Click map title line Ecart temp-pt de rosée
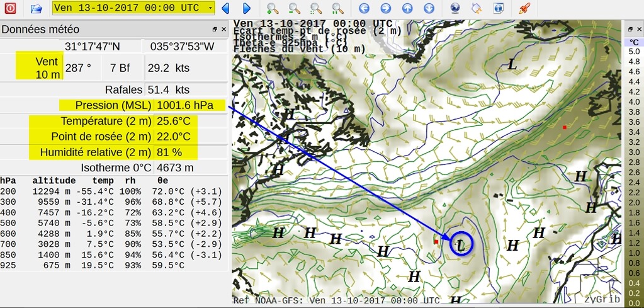 tap(317, 31)
